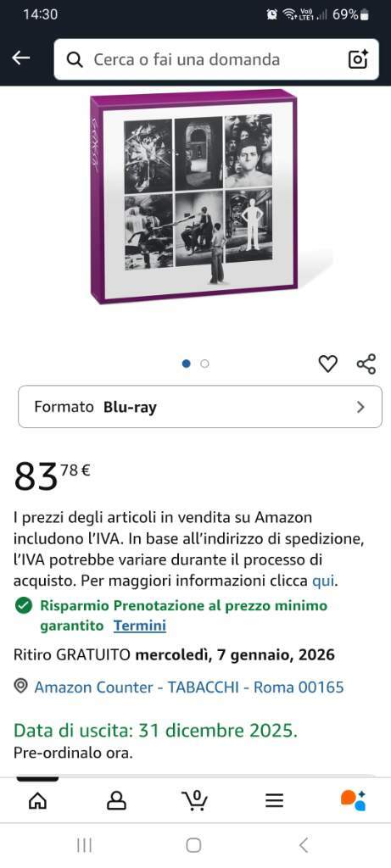Expand Formato Blu-ray selector
This screenshot has height=868, width=391.
(x=200, y=407)
